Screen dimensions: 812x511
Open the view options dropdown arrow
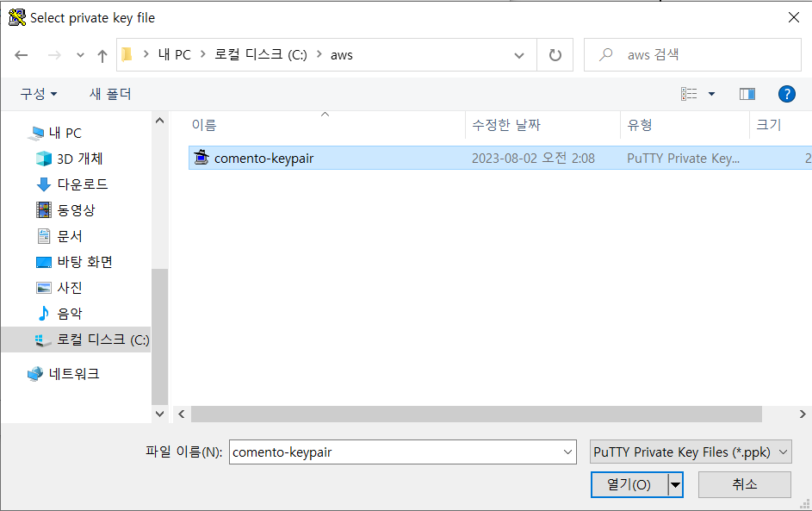[x=711, y=94]
